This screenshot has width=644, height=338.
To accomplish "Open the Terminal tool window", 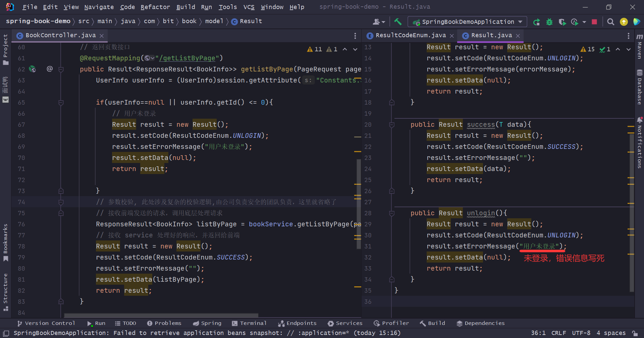I will 249,323.
